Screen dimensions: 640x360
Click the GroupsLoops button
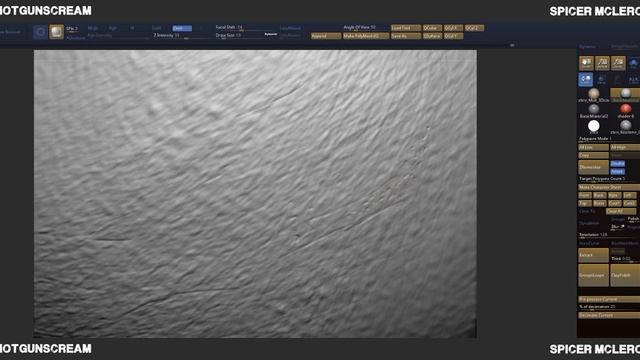(593, 276)
